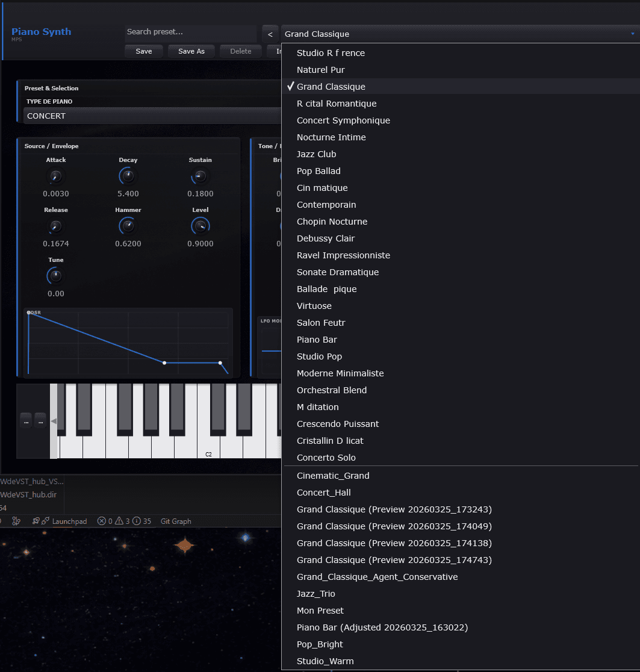Click the Save As button
Screen dimensions: 640x672
(191, 51)
